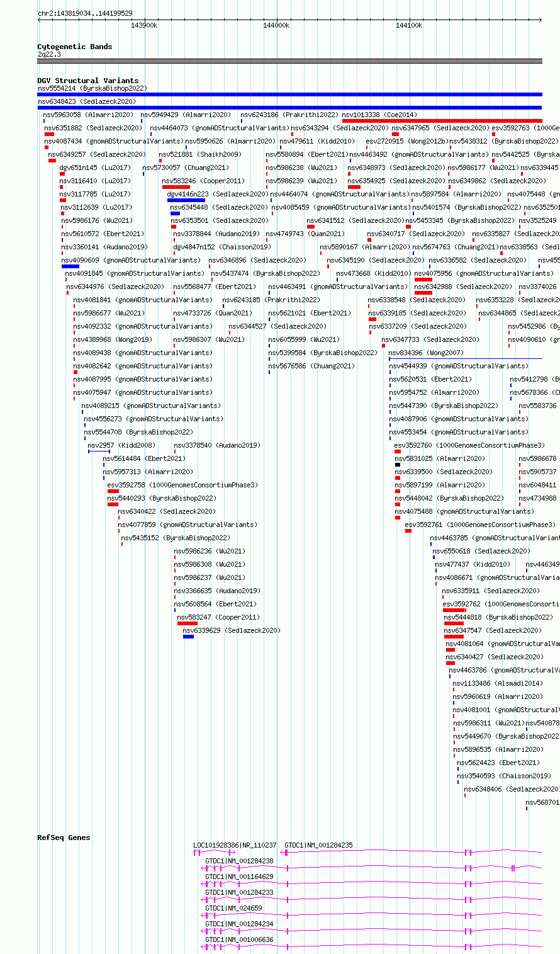Select nsv1013338 (Coe2014) variant label
This screenshot has width=560, height=954.
tap(379, 115)
